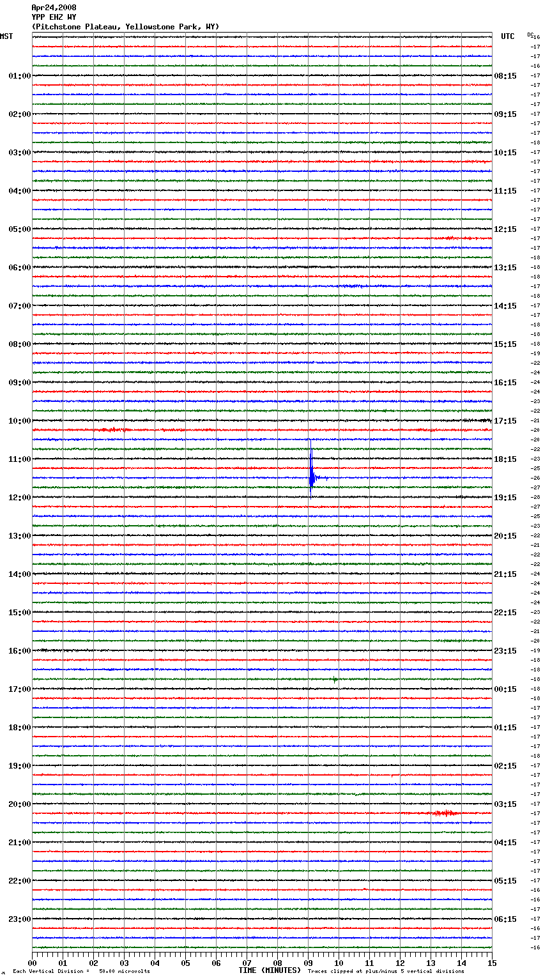Select the 02:00 MST time label
Viewport: 543px width, 980px height.
pyautogui.click(x=20, y=114)
